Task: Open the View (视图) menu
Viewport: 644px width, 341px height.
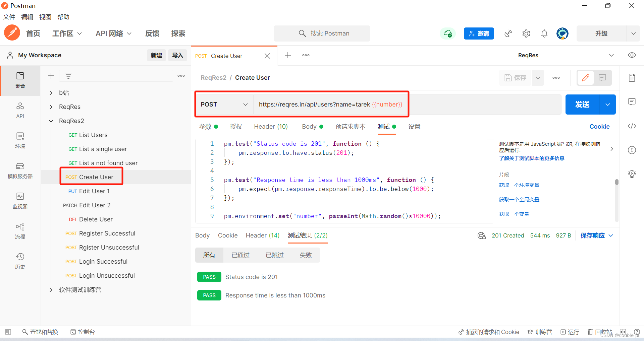Action: pyautogui.click(x=45, y=17)
